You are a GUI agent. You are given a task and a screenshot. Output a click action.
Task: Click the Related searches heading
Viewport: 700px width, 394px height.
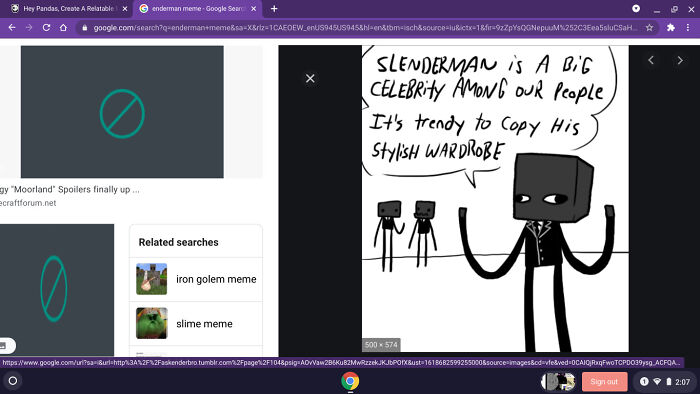(179, 242)
